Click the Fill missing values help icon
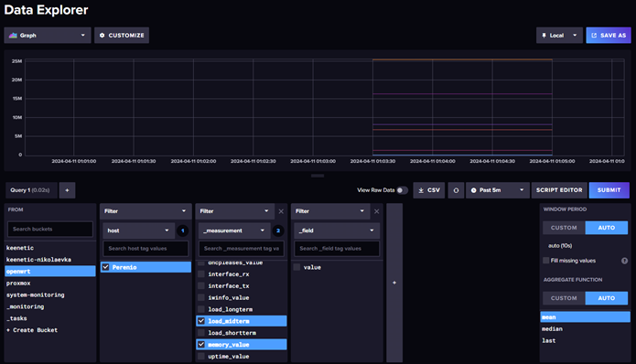This screenshot has width=636, height=364. pos(625,261)
